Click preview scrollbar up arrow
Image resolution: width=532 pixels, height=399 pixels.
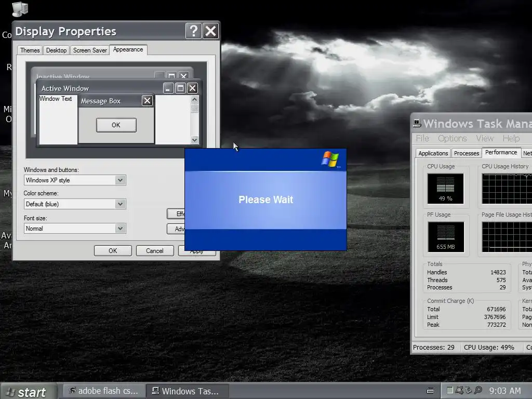[x=194, y=99]
